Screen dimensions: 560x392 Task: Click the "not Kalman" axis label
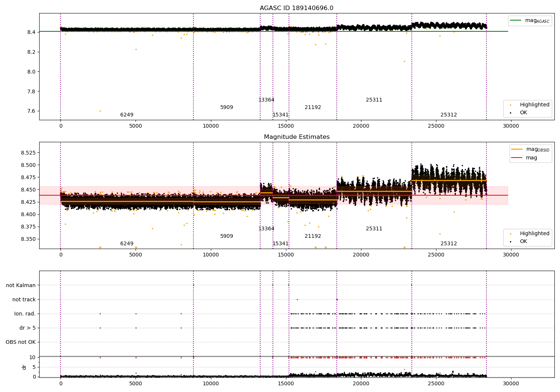click(21, 285)
